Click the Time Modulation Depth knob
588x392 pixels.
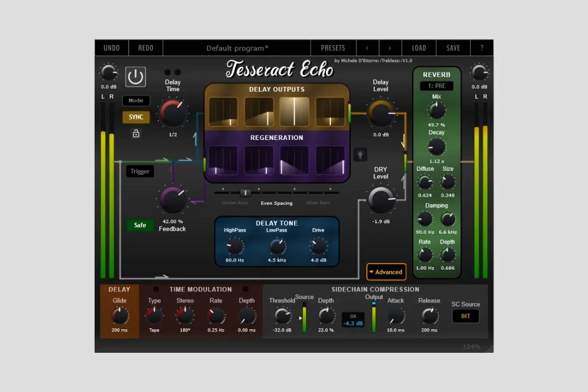point(247,316)
